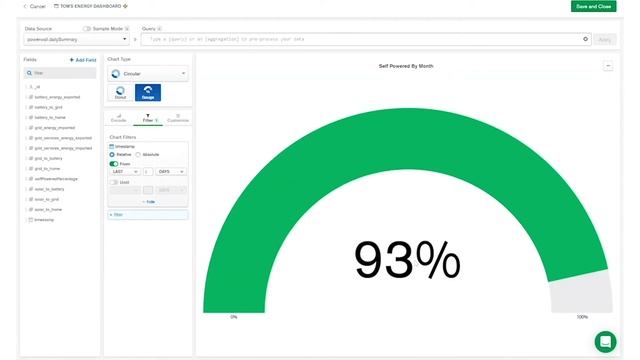Open the disabled Until period dropdown
This screenshot has height=360, width=640.
pyautogui.click(x=125, y=190)
